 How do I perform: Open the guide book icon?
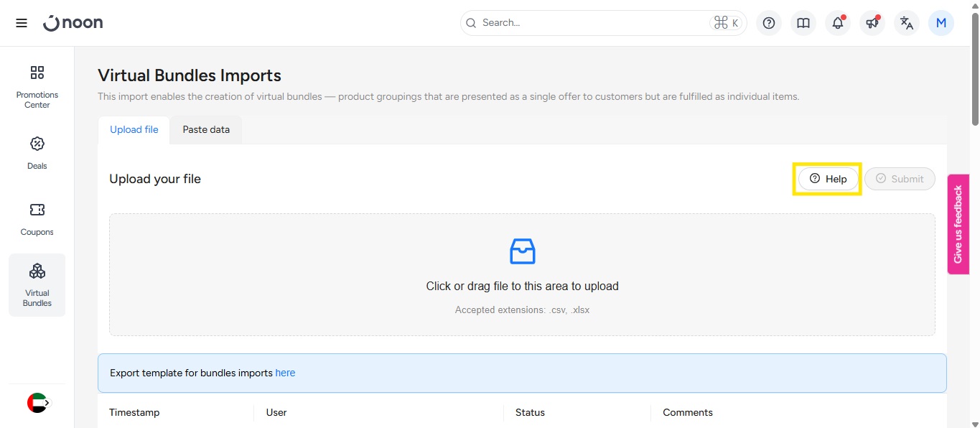pyautogui.click(x=803, y=23)
